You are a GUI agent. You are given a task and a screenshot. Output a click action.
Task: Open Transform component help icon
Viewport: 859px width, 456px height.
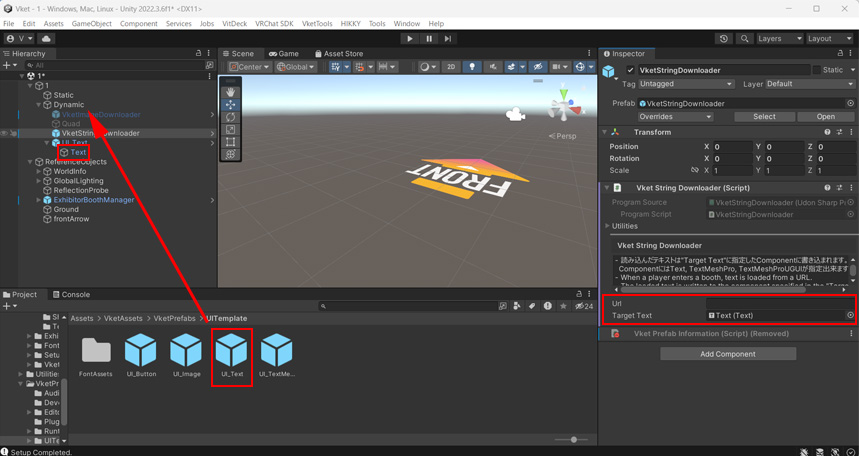click(x=827, y=132)
